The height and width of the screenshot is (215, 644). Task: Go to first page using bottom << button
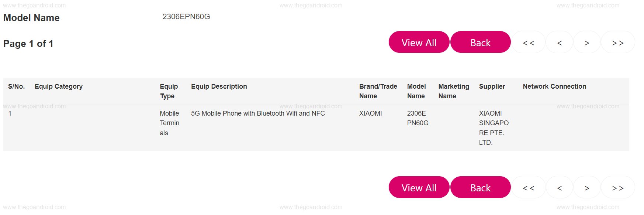point(528,188)
